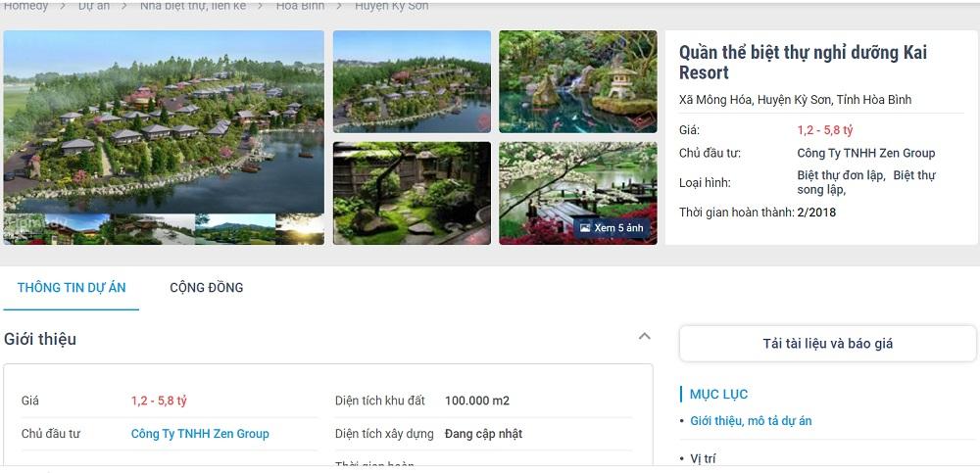Open Huyện Kỳ Sơn breadcrumb link
980x473 pixels.
click(391, 6)
